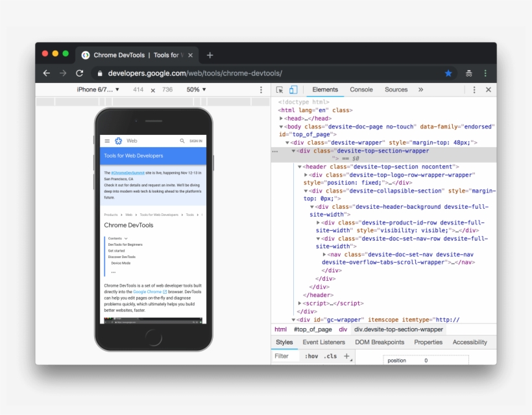The height and width of the screenshot is (415, 532).
Task: Expand the head element node
Action: click(x=281, y=119)
